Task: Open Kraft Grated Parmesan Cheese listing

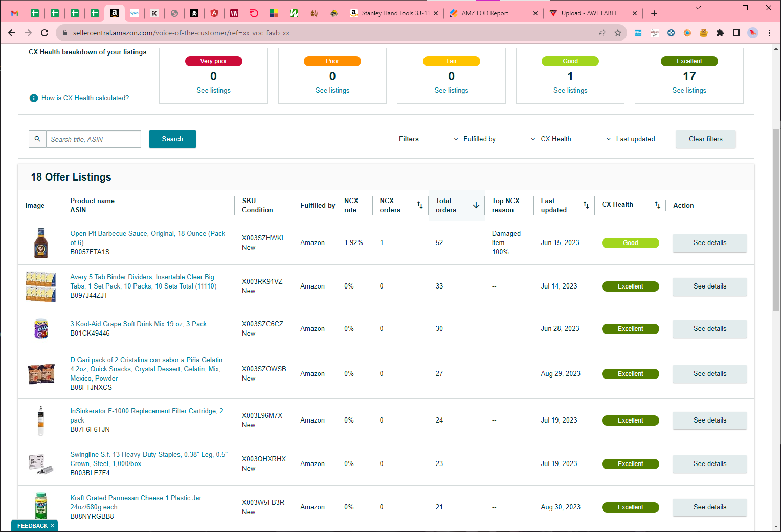Action: [x=136, y=502]
